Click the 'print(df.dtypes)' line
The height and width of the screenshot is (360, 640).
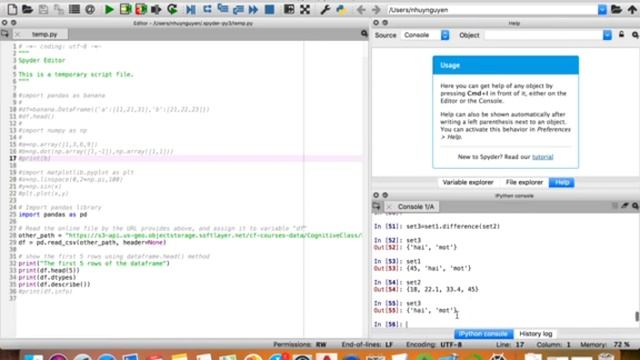pyautogui.click(x=47, y=277)
